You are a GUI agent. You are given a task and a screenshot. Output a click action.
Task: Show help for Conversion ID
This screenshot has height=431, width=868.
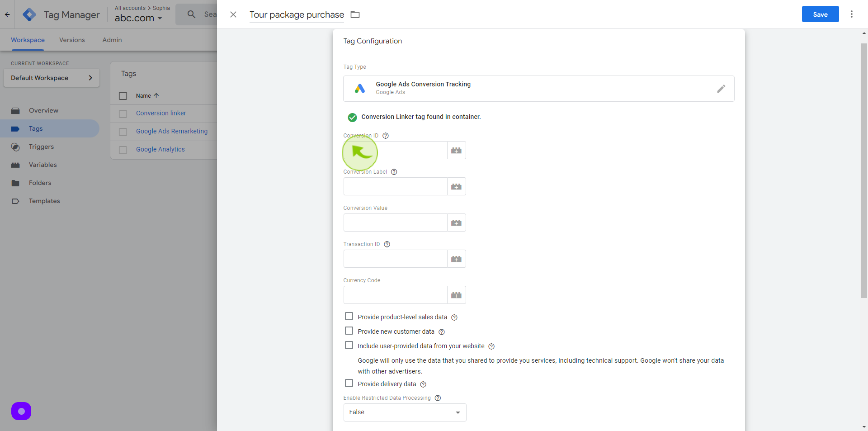pos(386,136)
